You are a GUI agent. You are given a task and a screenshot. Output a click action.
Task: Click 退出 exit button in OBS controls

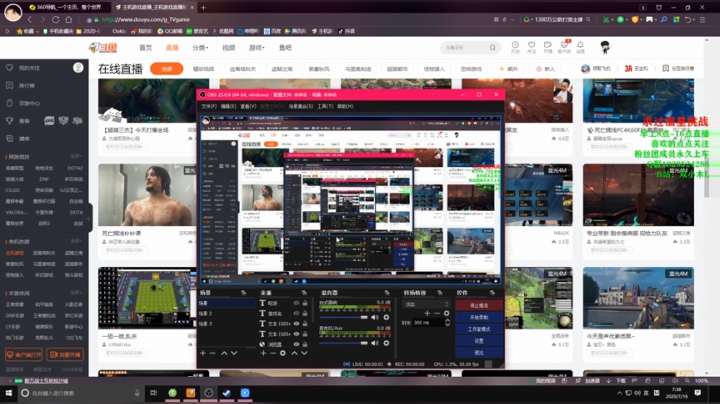pos(478,353)
